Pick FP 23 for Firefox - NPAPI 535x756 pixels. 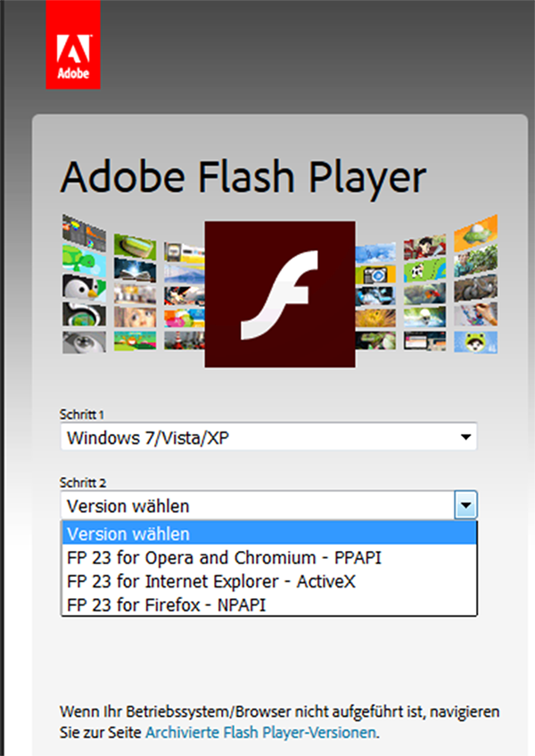click(269, 604)
